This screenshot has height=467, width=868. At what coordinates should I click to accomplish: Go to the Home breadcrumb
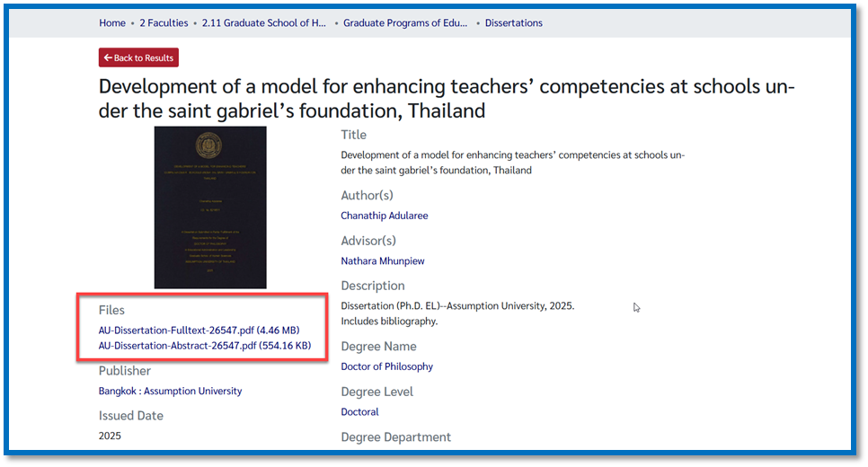(112, 23)
